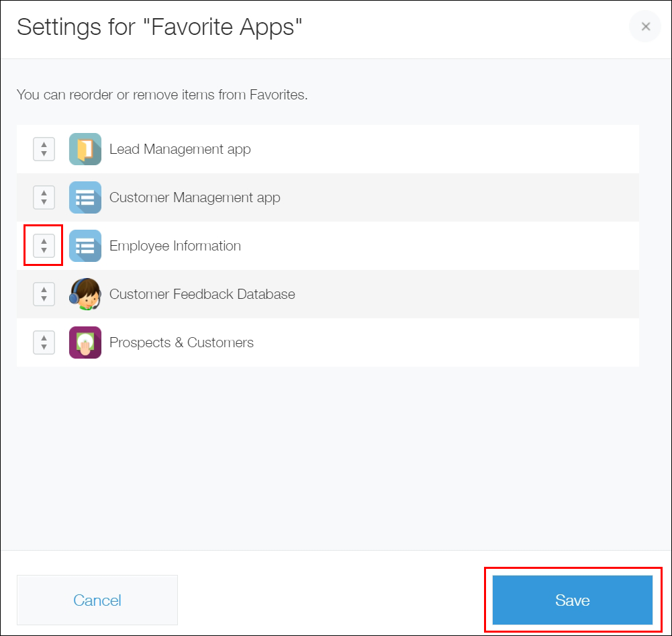The width and height of the screenshot is (672, 636).
Task: Save the Favorite Apps order
Action: coord(572,600)
